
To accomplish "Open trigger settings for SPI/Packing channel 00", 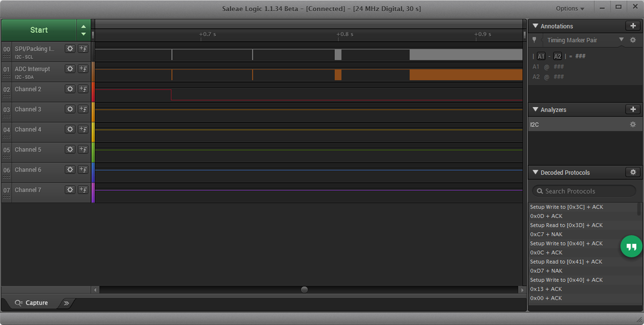I will point(83,48).
